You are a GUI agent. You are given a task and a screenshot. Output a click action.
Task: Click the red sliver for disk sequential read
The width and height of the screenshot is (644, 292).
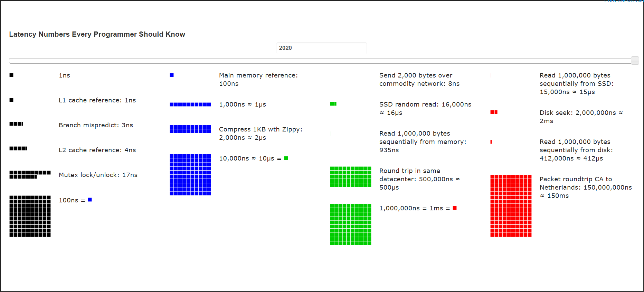[491, 142]
